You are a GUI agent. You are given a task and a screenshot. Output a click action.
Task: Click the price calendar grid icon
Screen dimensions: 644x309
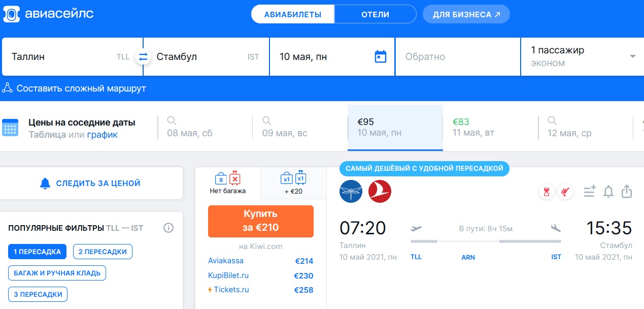coord(10,127)
